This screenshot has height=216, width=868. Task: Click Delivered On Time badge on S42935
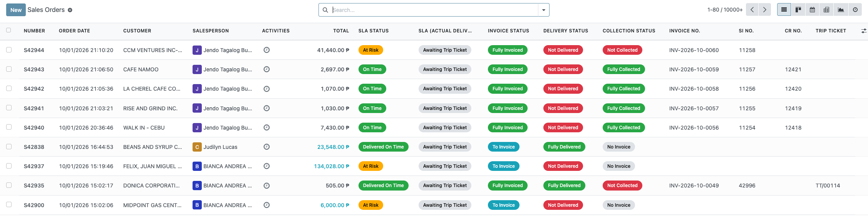pyautogui.click(x=383, y=186)
